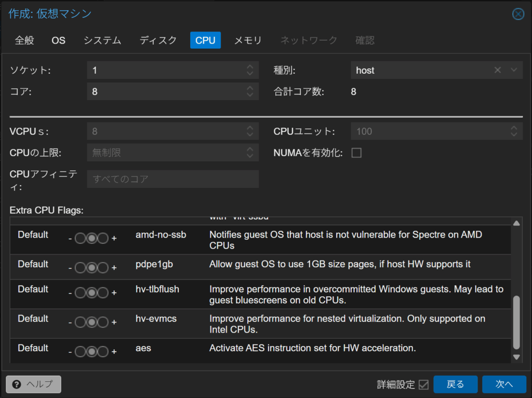Image resolution: width=532 pixels, height=398 pixels.
Task: Switch to the ディスク tab
Action: pyautogui.click(x=158, y=40)
